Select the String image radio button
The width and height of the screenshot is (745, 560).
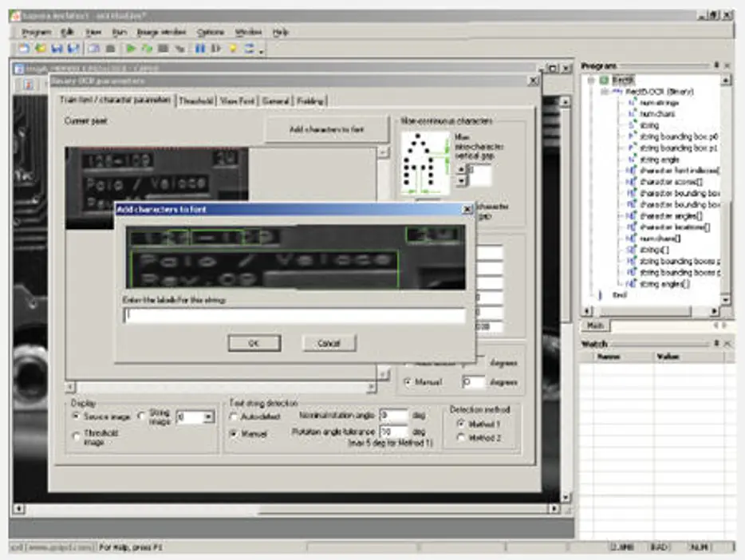[141, 416]
